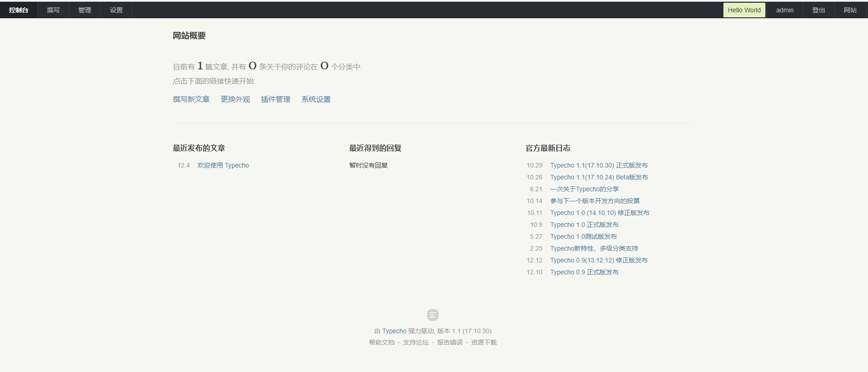The image size is (868, 372).
Task: Open 参与下一个版本开发方向的投票 entry
Action: click(x=595, y=201)
